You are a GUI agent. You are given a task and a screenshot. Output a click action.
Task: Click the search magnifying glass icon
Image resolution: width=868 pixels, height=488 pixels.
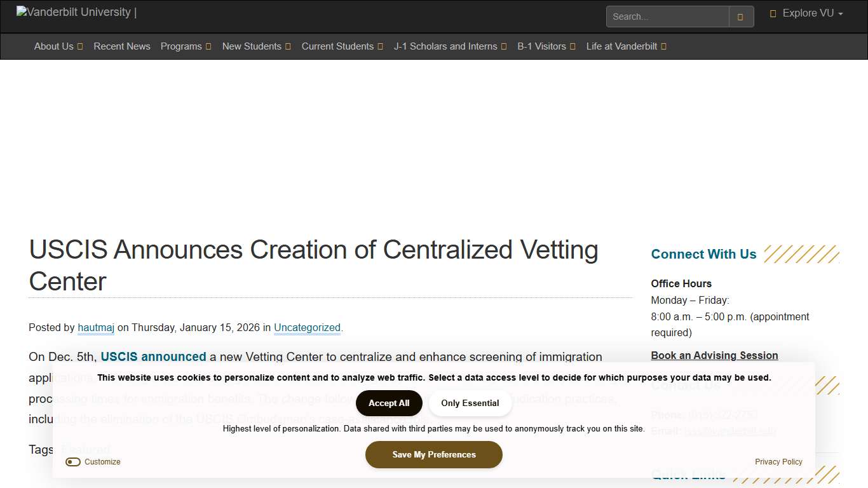tap(741, 16)
